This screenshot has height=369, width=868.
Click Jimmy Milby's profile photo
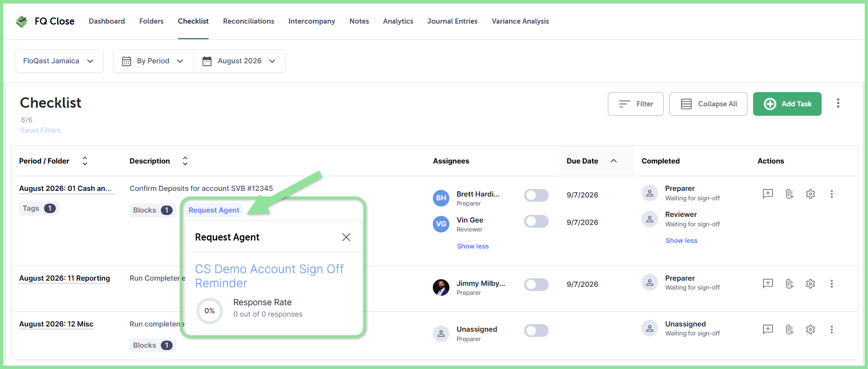click(441, 287)
